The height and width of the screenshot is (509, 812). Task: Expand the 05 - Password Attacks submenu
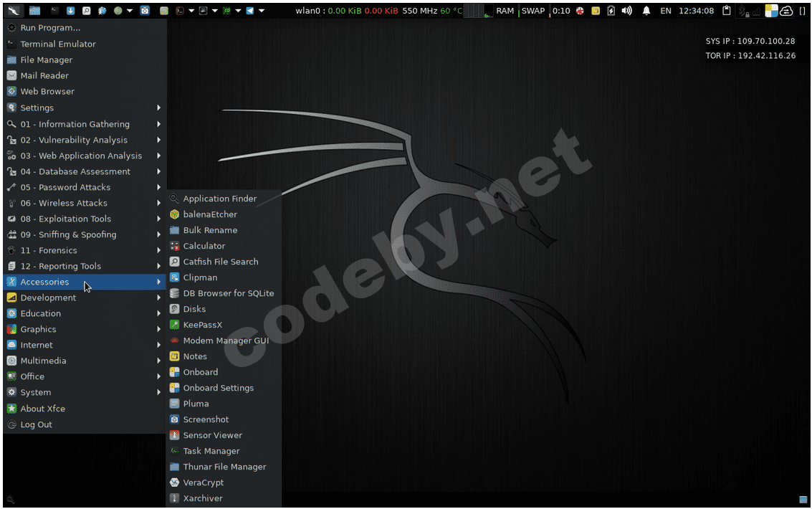point(65,187)
